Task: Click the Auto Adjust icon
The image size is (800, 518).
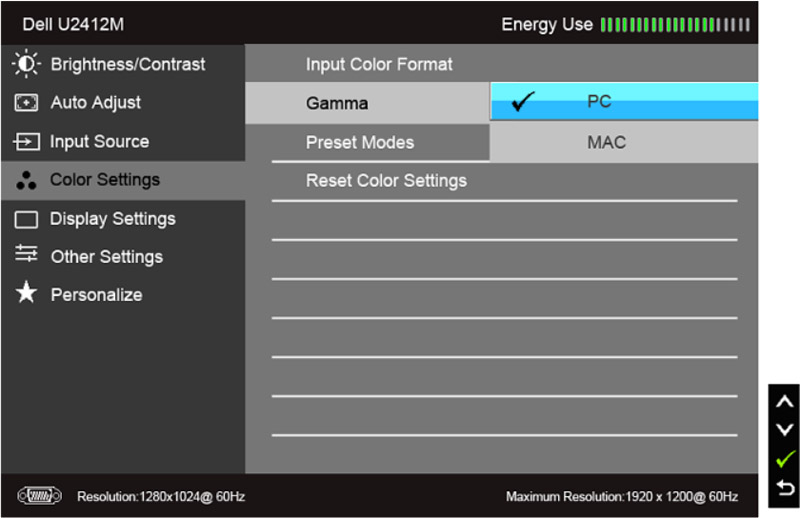Action: (26, 103)
